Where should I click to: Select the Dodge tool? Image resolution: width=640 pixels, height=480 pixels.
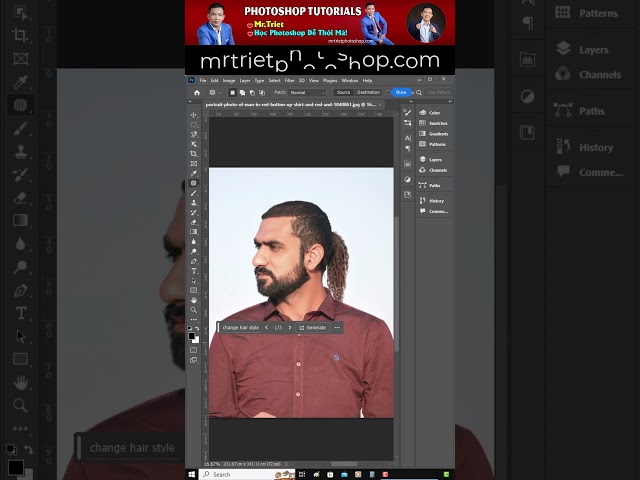tap(194, 251)
